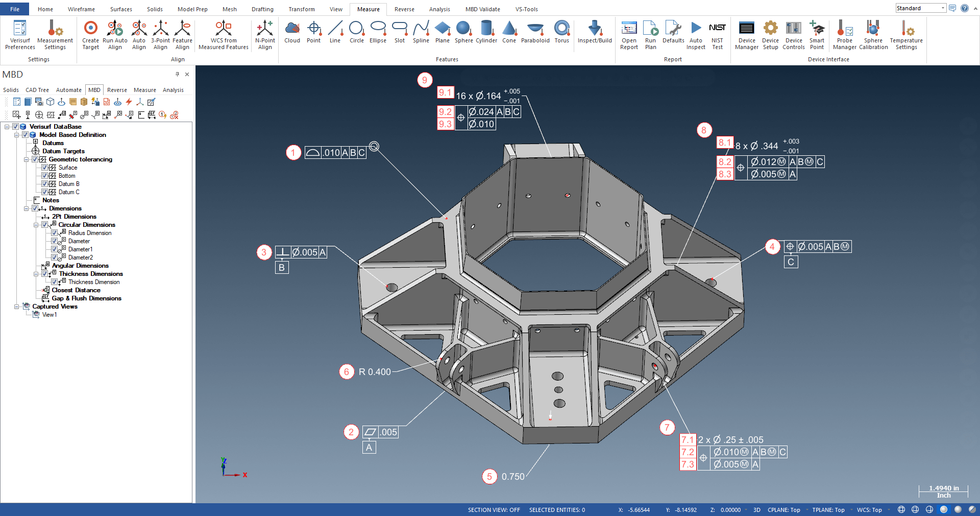980x516 pixels.
Task: Collapse the Geometric tolerancing tree node
Action: (x=26, y=159)
